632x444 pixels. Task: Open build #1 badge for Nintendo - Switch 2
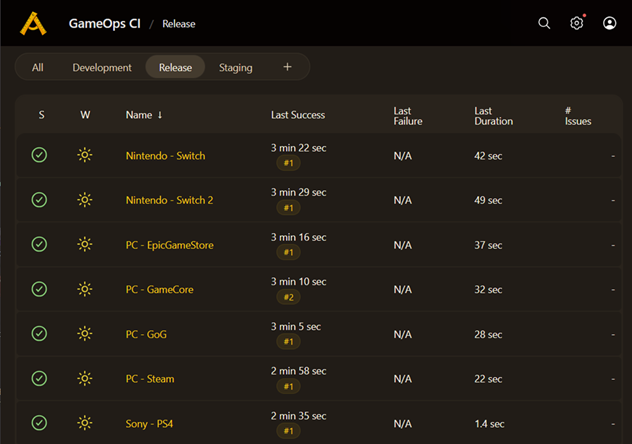click(x=288, y=208)
